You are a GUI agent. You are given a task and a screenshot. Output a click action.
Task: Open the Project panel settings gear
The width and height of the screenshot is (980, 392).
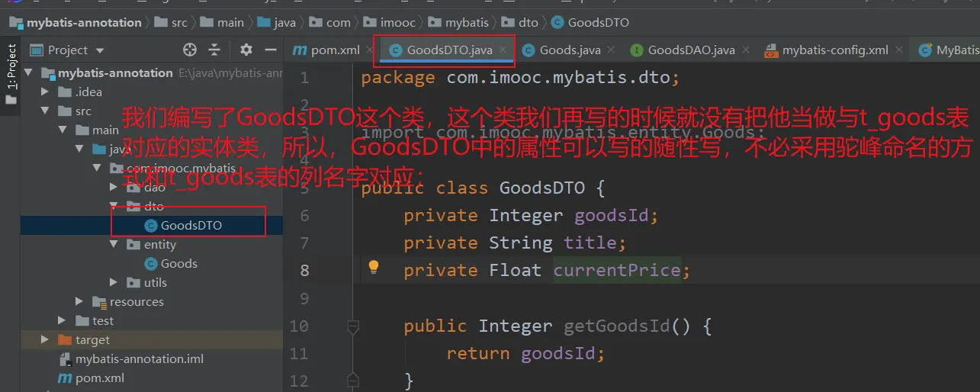point(246,50)
